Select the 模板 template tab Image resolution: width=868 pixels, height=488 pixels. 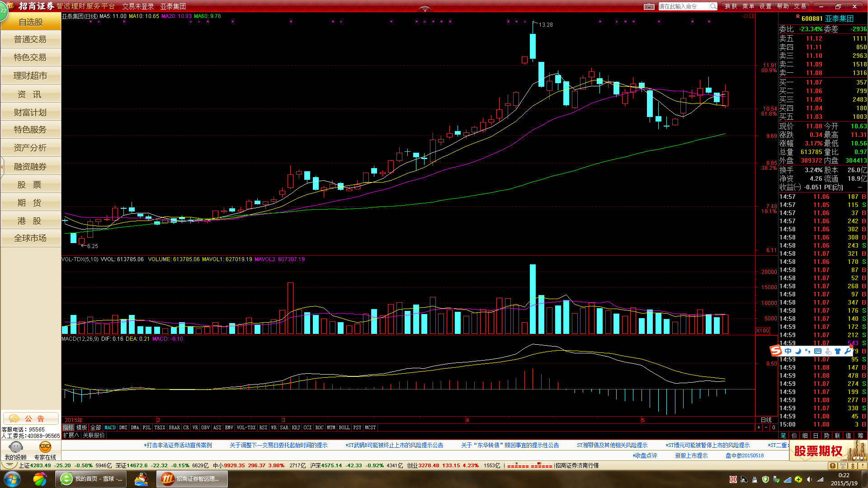(82, 427)
